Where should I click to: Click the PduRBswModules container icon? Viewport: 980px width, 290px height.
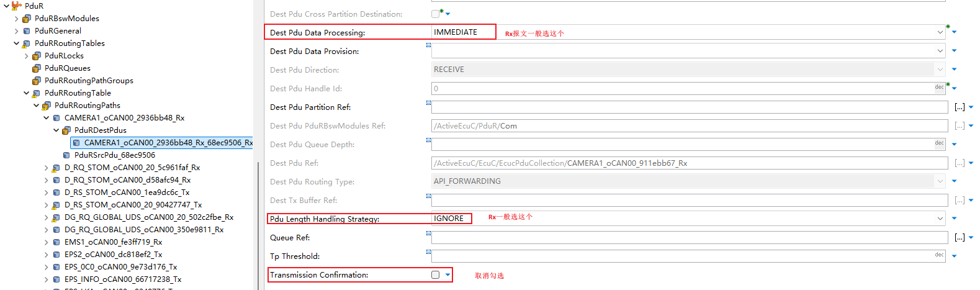pyautogui.click(x=27, y=19)
